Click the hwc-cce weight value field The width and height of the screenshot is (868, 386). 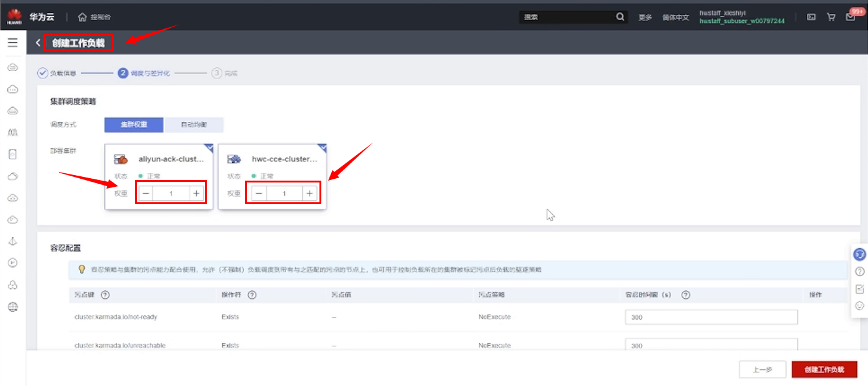coord(284,194)
